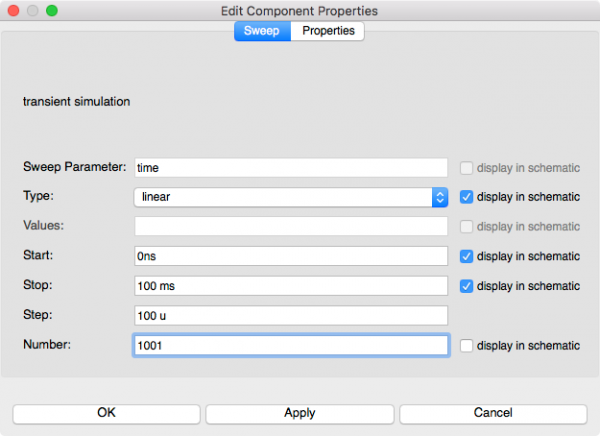Close the window with the red button

(x=13, y=10)
